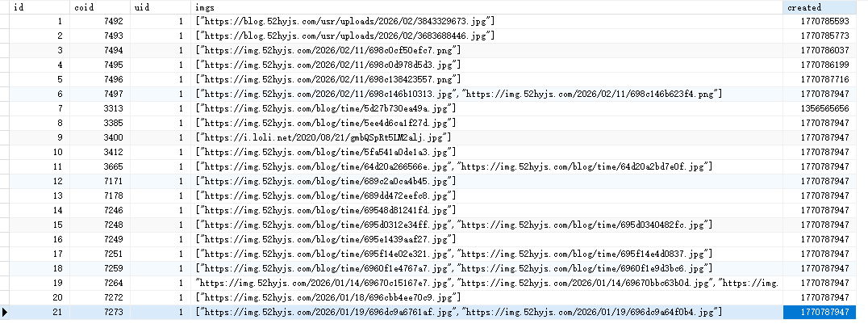
Task: Click the created cell with value 1356565656
Action: click(824, 108)
